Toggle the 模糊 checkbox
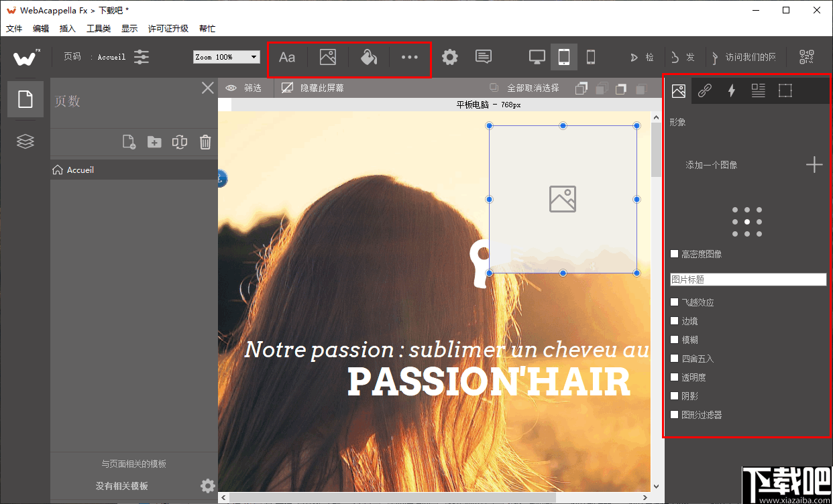This screenshot has height=504, width=833. (x=675, y=340)
